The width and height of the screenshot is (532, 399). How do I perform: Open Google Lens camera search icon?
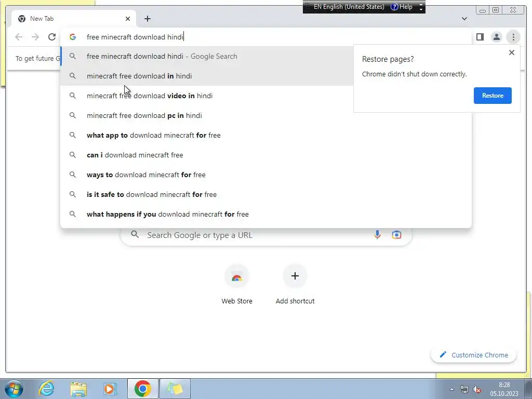click(396, 234)
